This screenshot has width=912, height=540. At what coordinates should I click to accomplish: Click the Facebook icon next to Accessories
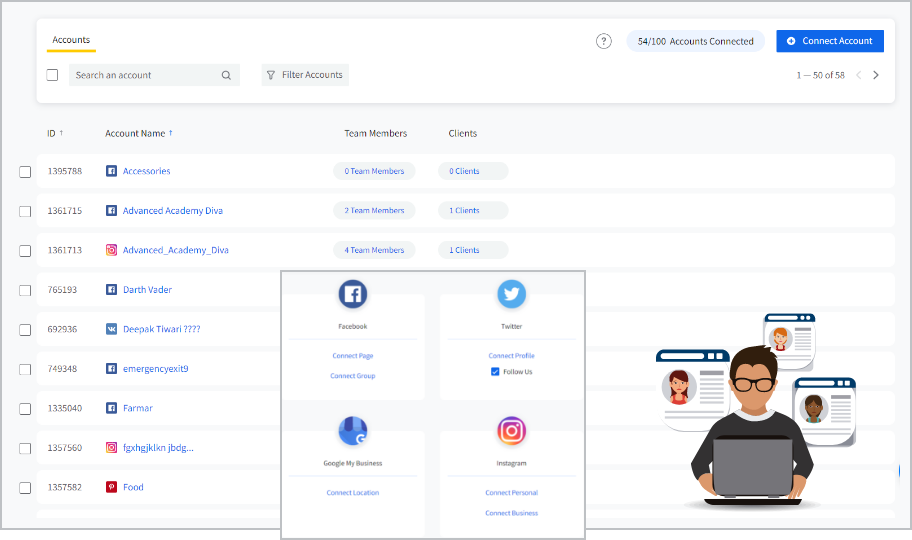[x=111, y=171]
